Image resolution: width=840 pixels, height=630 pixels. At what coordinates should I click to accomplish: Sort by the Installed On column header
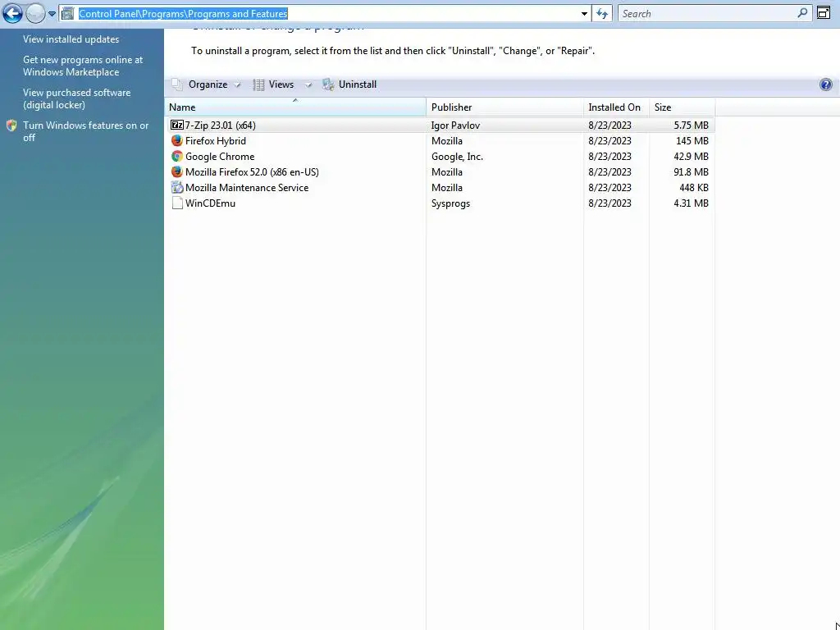click(616, 107)
